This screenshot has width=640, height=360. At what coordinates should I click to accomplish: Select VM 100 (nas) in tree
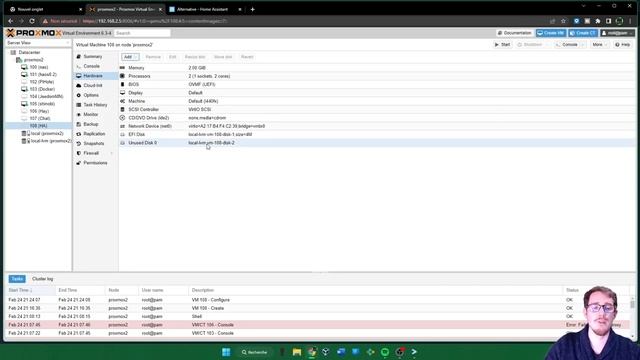coord(38,67)
